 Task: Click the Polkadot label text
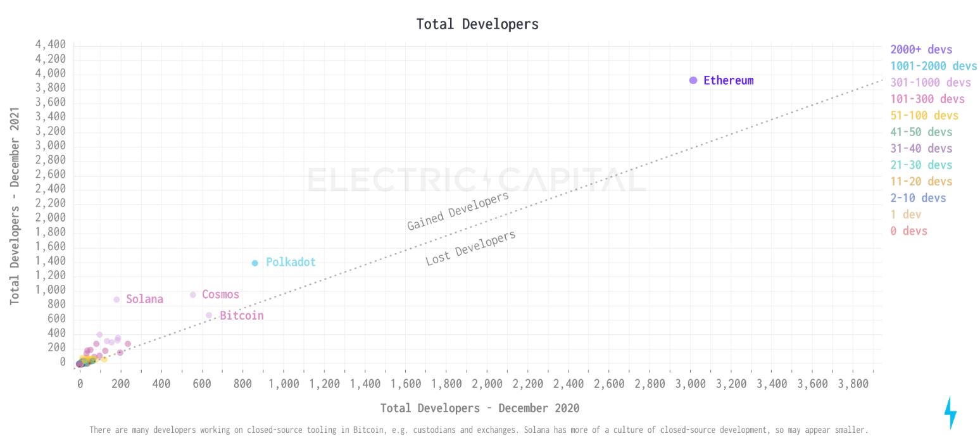[291, 261]
